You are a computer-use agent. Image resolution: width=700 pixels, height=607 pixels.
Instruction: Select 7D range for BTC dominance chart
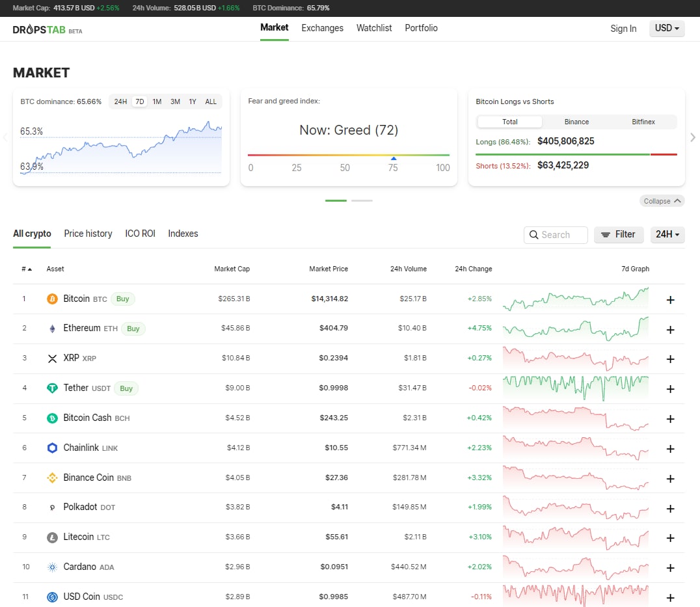pos(140,101)
